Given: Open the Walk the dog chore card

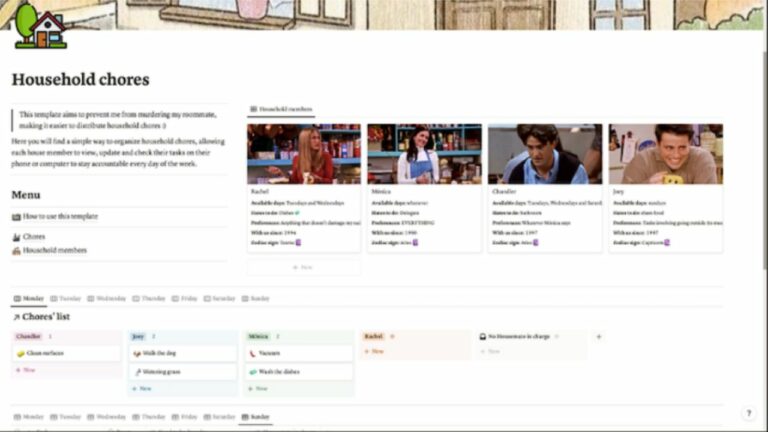Looking at the screenshot, I should (183, 354).
